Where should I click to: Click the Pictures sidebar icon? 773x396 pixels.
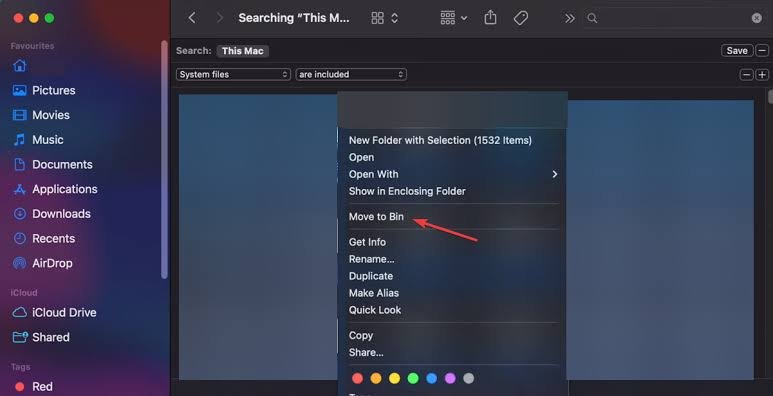click(20, 90)
